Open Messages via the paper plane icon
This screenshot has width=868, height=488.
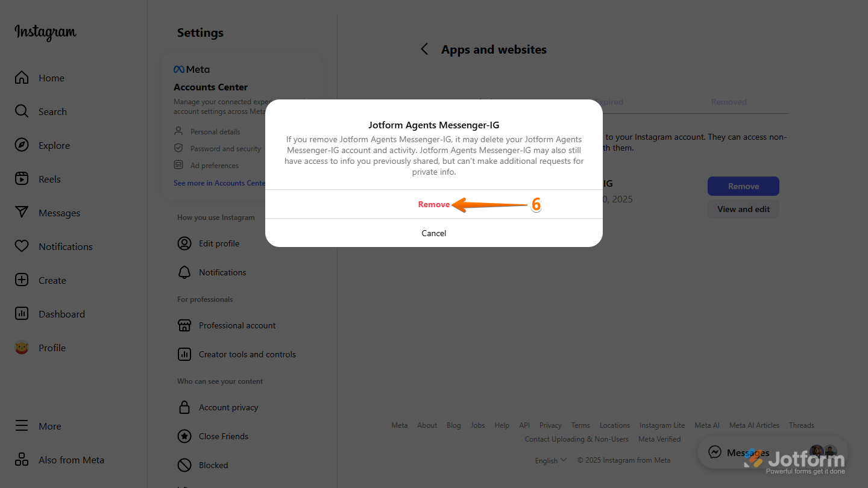click(x=22, y=213)
